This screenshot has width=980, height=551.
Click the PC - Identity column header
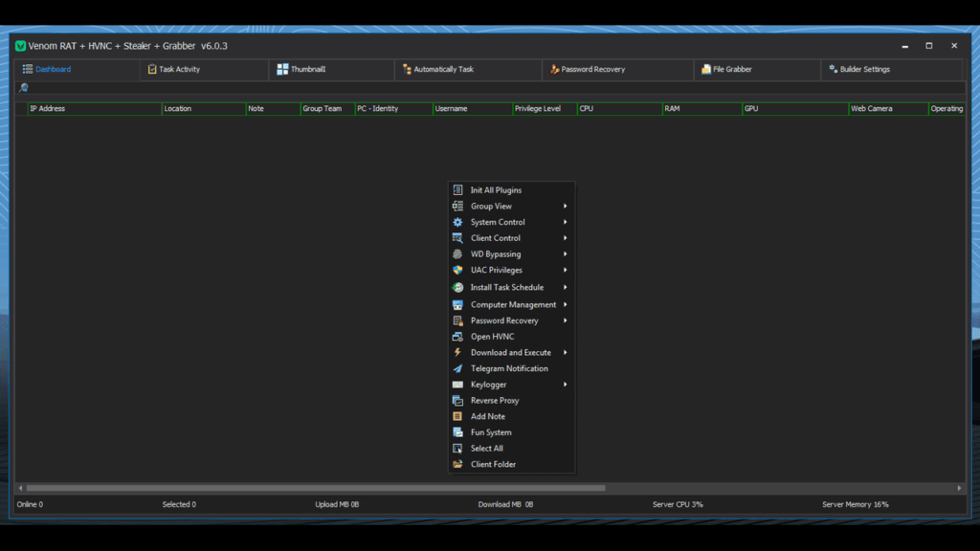click(x=393, y=109)
